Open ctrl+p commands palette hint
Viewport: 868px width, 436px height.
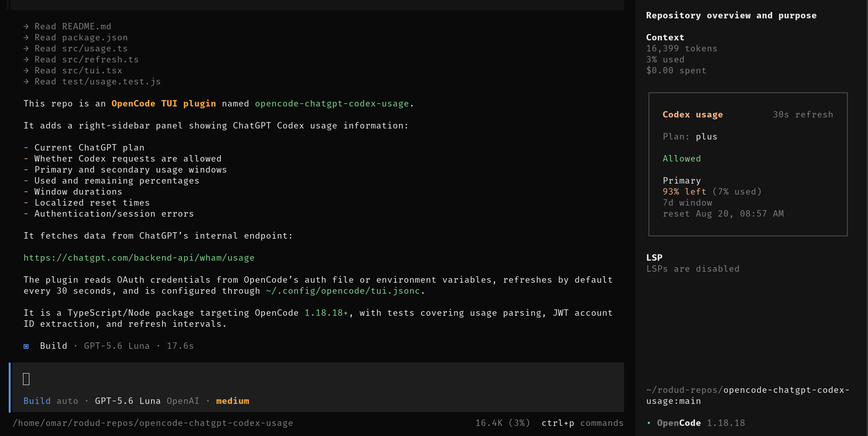(x=582, y=423)
